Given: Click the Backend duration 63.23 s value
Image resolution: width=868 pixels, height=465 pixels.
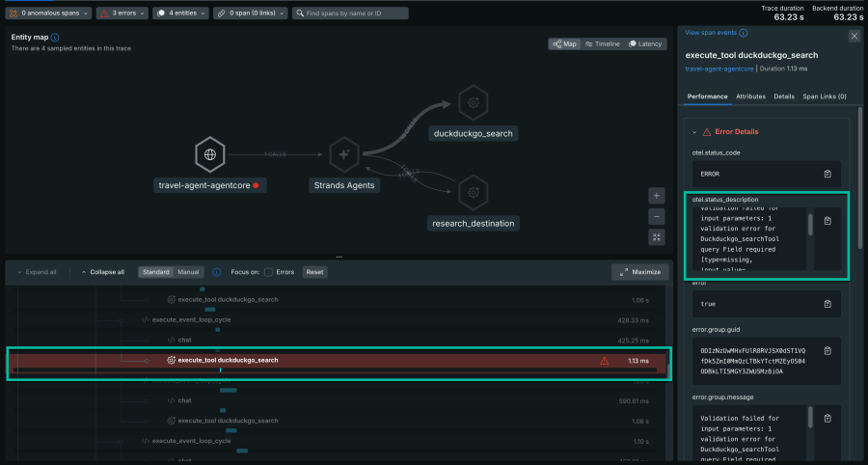Looking at the screenshot, I should point(849,17).
